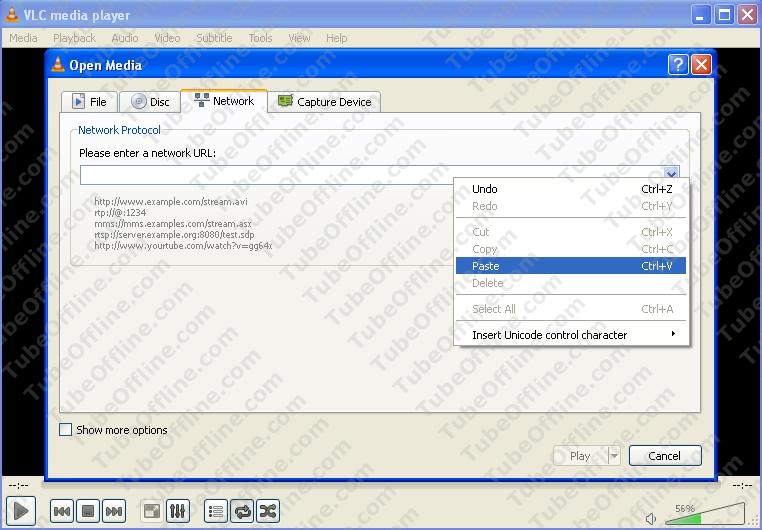The height and width of the screenshot is (530, 762).
Task: Open the Subtitle menu
Action: 214,38
